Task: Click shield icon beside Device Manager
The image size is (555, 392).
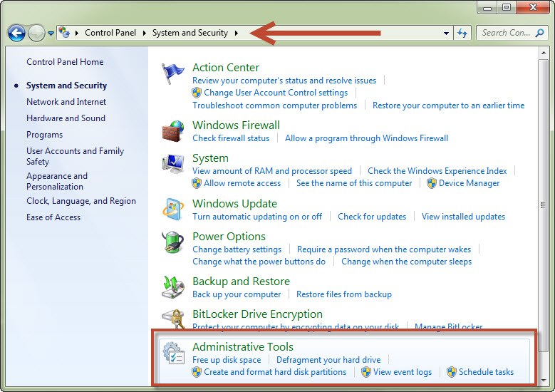Action: pos(432,183)
